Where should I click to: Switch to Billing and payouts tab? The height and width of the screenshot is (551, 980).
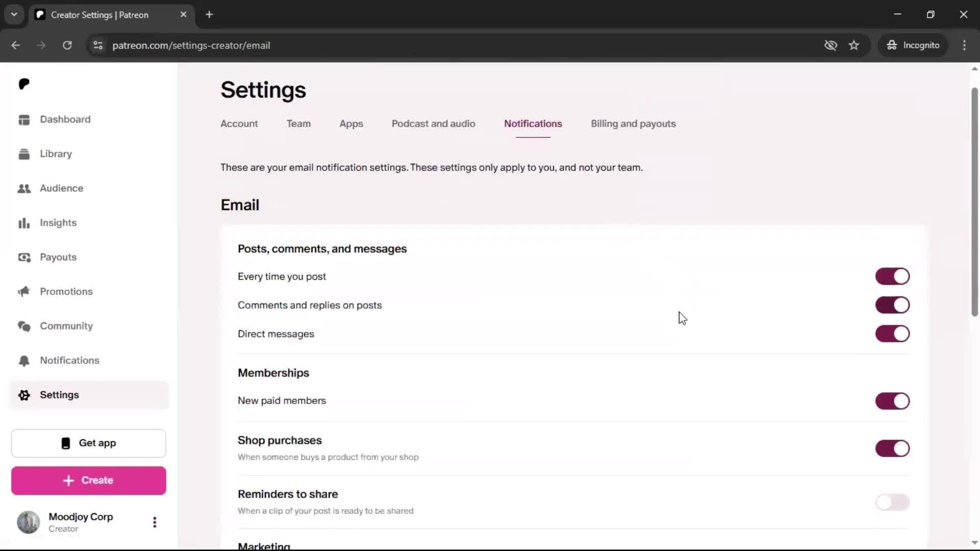coord(633,124)
